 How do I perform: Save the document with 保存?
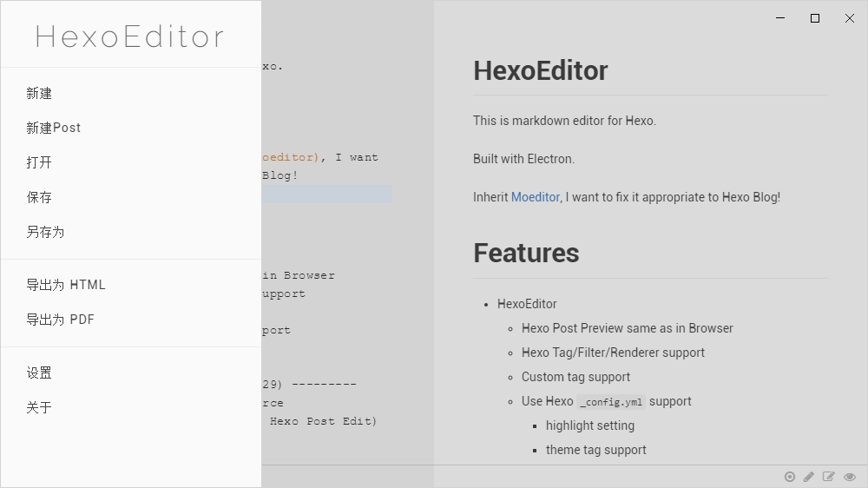[x=131, y=197]
